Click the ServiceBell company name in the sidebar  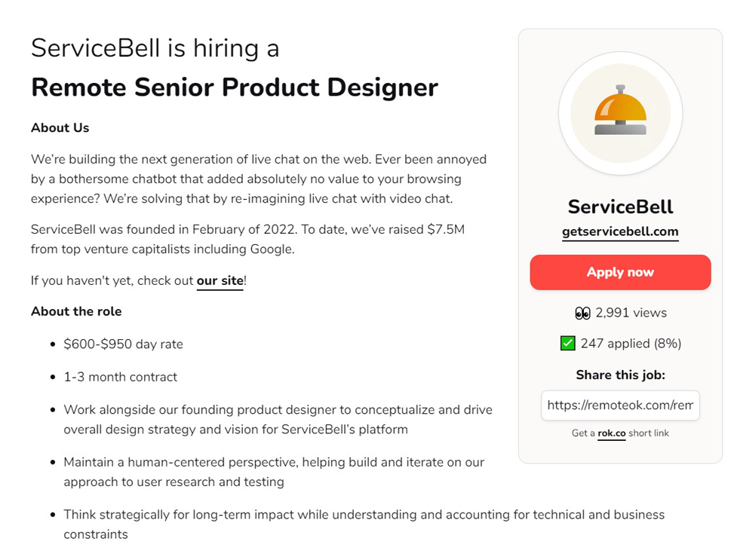(x=620, y=207)
